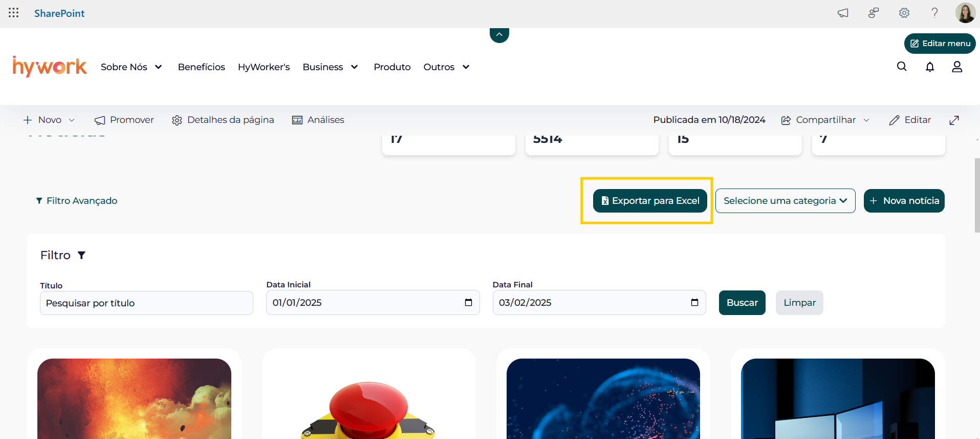
Task: Click the help question mark icon
Action: pos(934,13)
